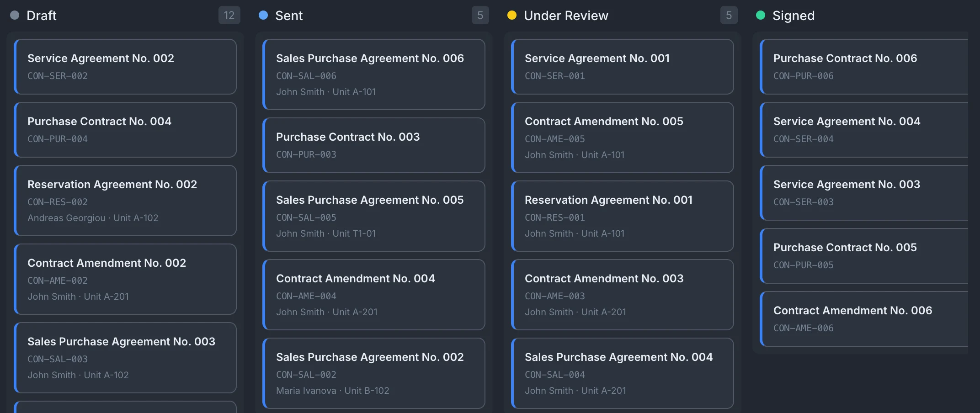980x413 pixels.
Task: Open Contract Amendment No. 002 card
Action: (125, 279)
